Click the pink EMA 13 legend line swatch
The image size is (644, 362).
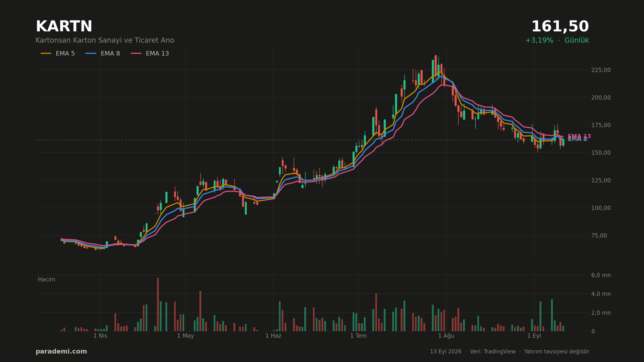136,53
